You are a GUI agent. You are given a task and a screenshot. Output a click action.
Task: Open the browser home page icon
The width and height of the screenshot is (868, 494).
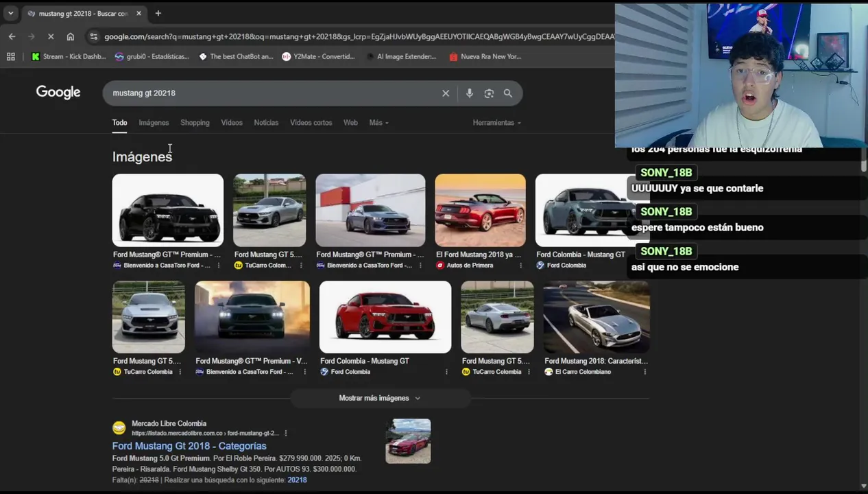70,36
